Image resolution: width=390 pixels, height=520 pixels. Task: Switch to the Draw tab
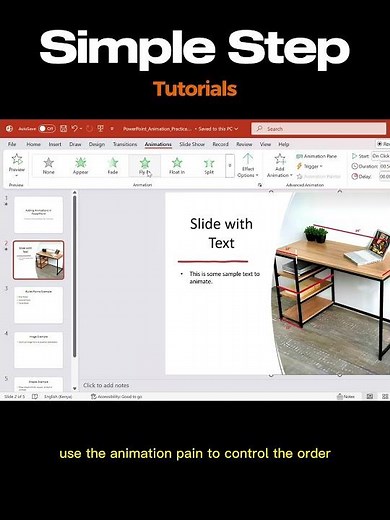(x=75, y=144)
